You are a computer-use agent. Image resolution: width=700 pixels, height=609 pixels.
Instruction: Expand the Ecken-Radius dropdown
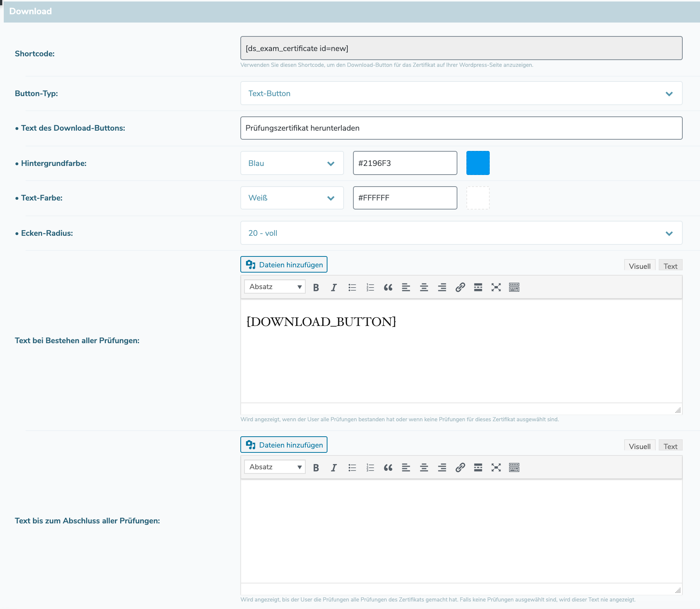tap(461, 233)
